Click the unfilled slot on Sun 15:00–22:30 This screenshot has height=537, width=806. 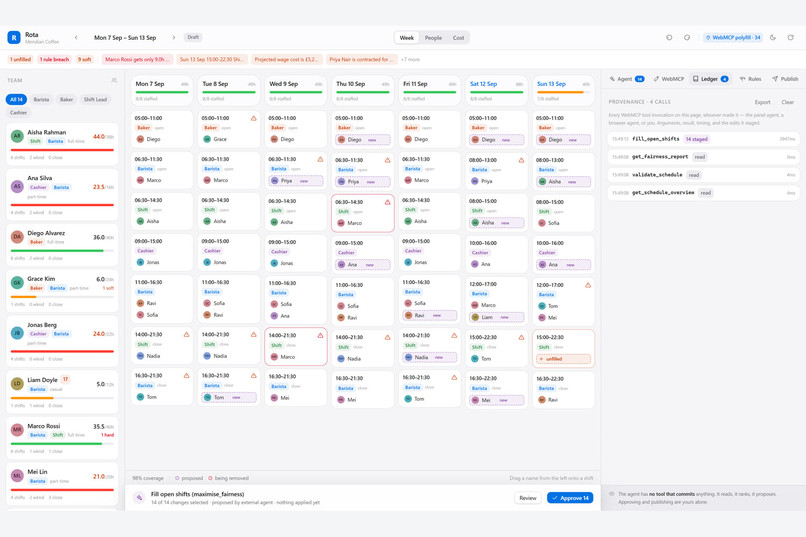pyautogui.click(x=563, y=359)
